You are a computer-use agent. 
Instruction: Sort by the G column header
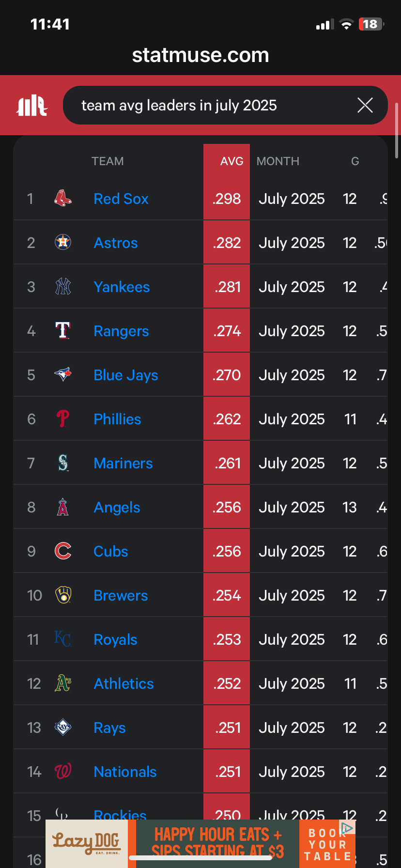(x=355, y=161)
